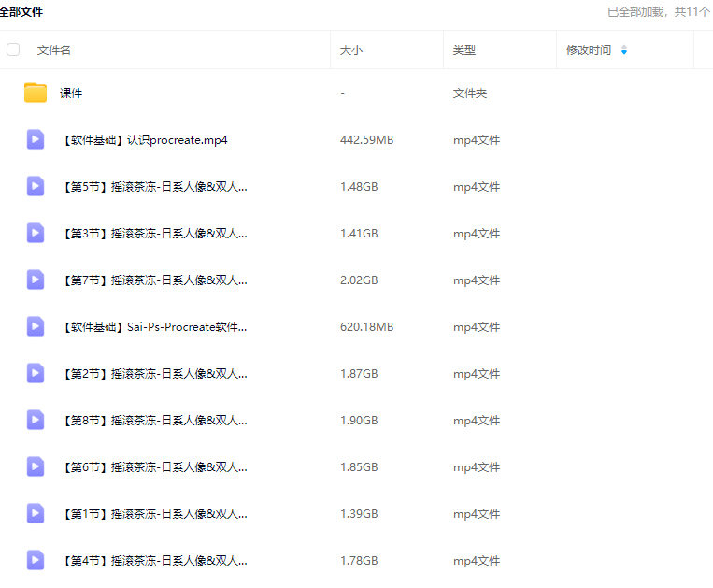Click the 1.85GB size cell
Image resolution: width=713 pixels, height=588 pixels.
pos(359,467)
